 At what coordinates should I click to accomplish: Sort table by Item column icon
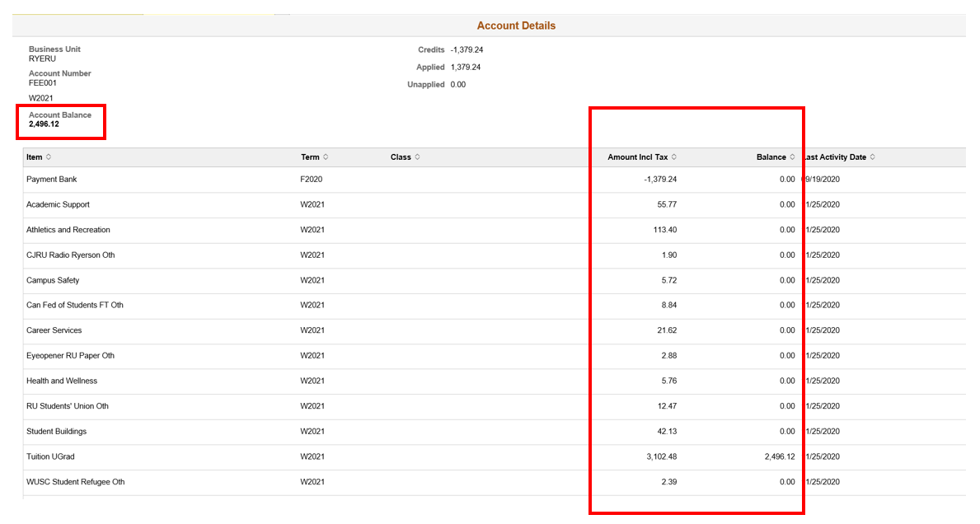point(49,157)
